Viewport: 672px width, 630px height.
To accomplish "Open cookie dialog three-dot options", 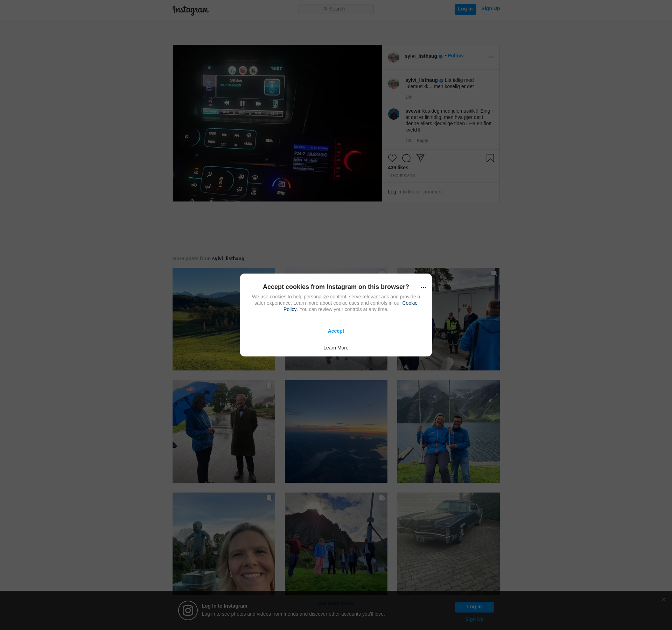I will pos(423,288).
